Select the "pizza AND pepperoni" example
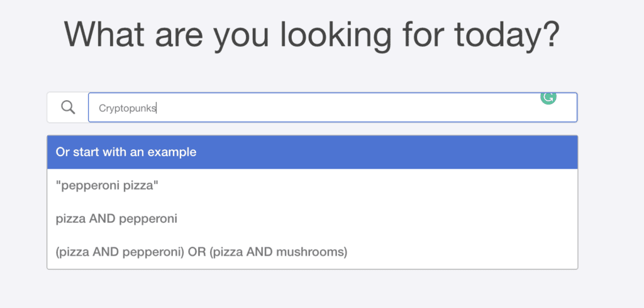644x308 pixels. click(x=116, y=219)
